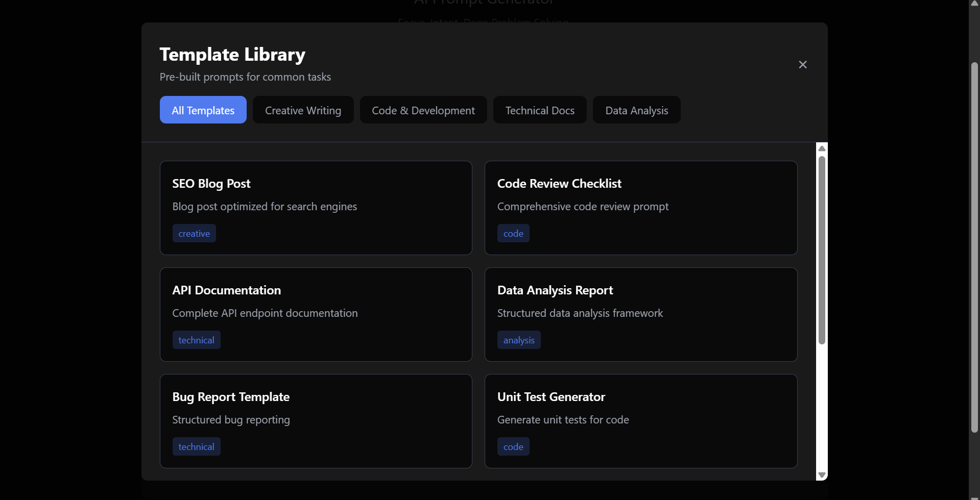Click the scroll-up arrow in the template list
Viewport: 980px width, 500px height.
point(822,148)
